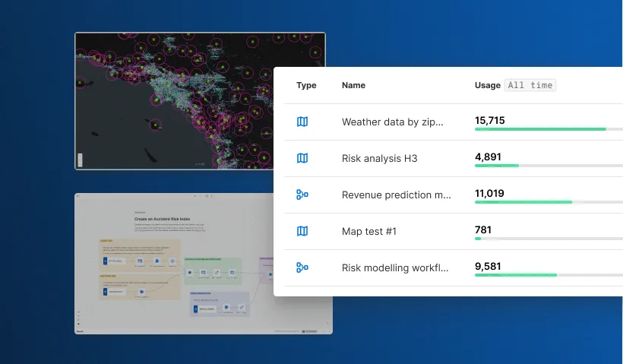Sort by the Usage column header

point(488,85)
